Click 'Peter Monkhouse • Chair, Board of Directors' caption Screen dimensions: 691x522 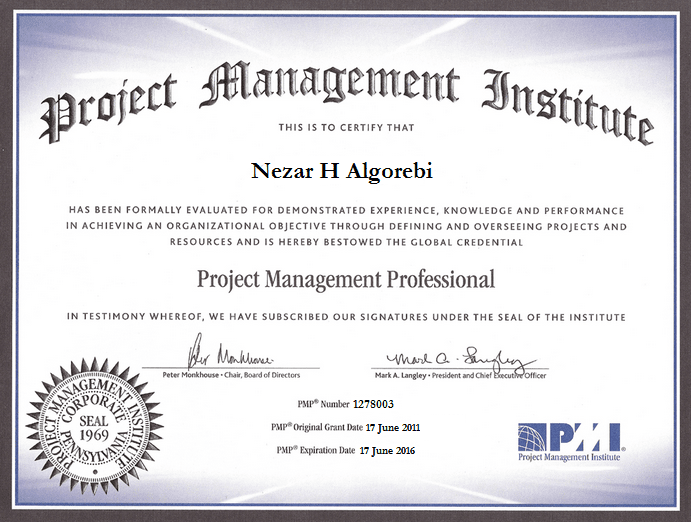click(x=231, y=375)
